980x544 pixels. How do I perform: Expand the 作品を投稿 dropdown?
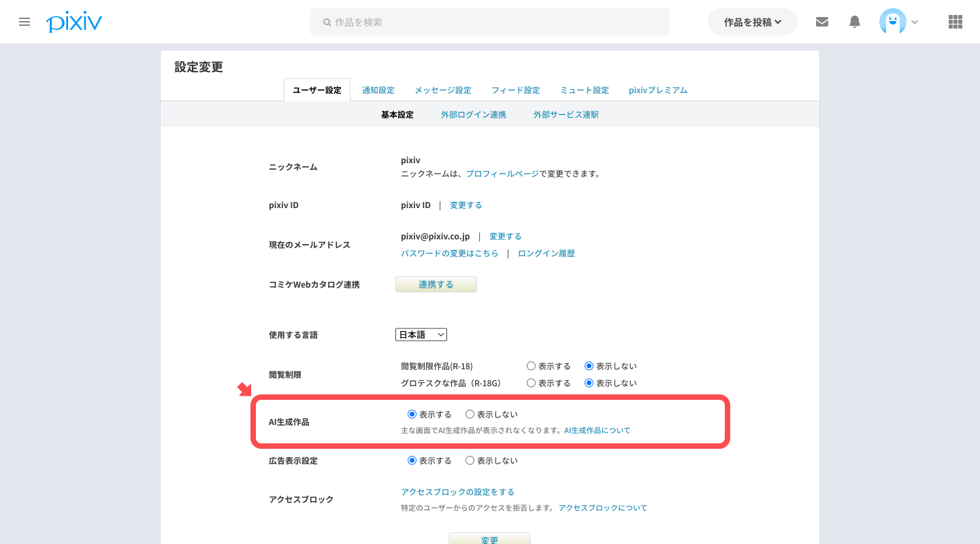click(x=752, y=22)
